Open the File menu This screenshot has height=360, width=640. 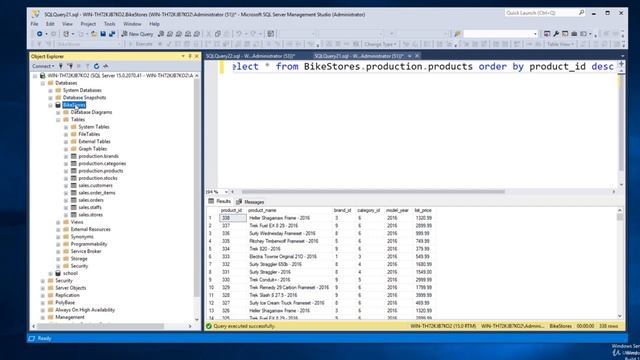tap(35, 24)
